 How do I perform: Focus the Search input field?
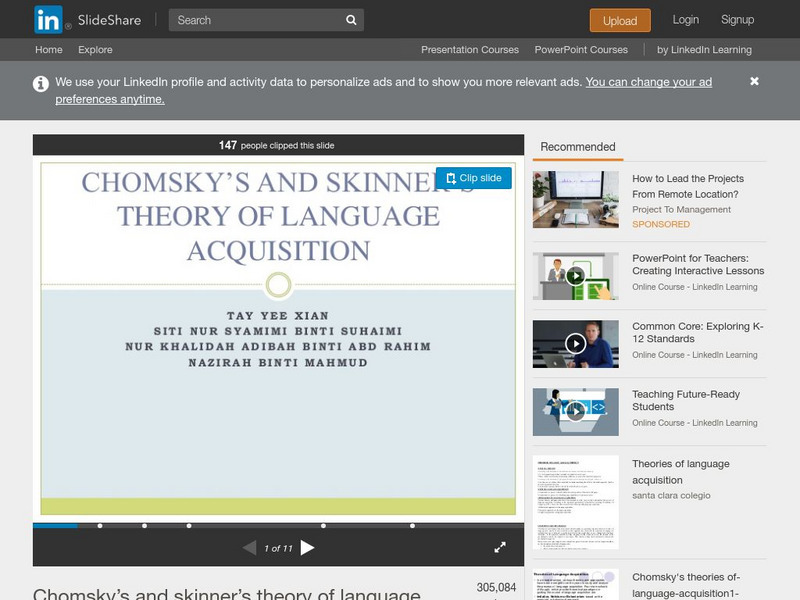[x=255, y=20]
